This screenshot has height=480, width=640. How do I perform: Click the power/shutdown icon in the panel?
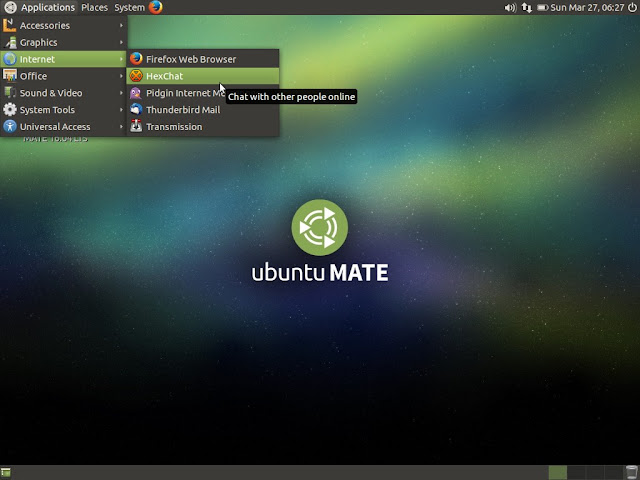pos(632,7)
